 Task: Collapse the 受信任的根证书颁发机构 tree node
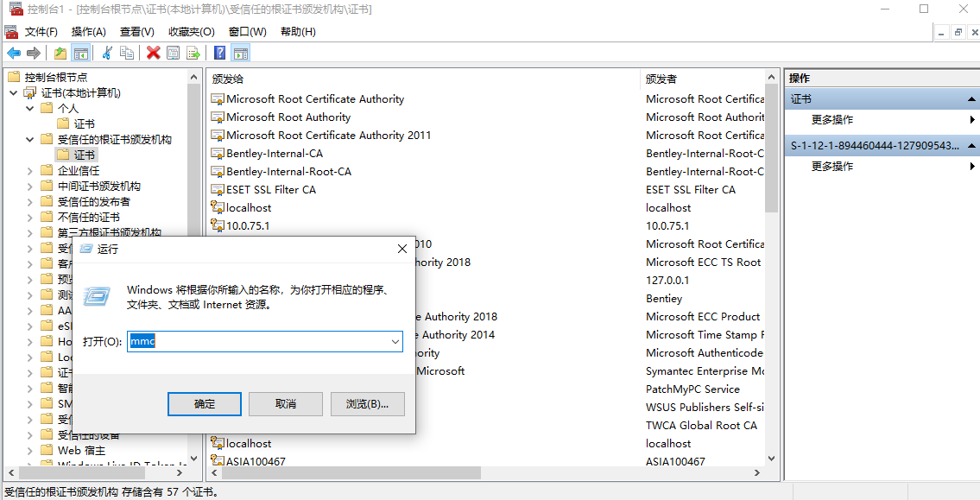tap(29, 139)
